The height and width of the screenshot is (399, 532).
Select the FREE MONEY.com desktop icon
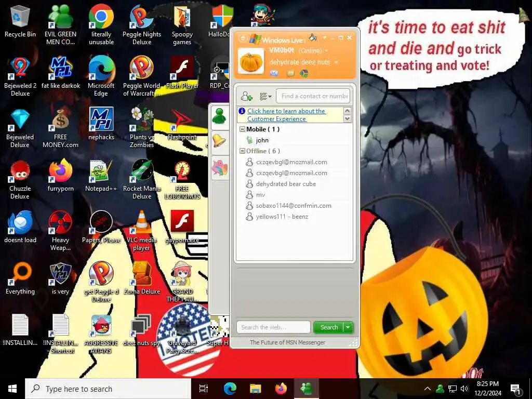60,128
